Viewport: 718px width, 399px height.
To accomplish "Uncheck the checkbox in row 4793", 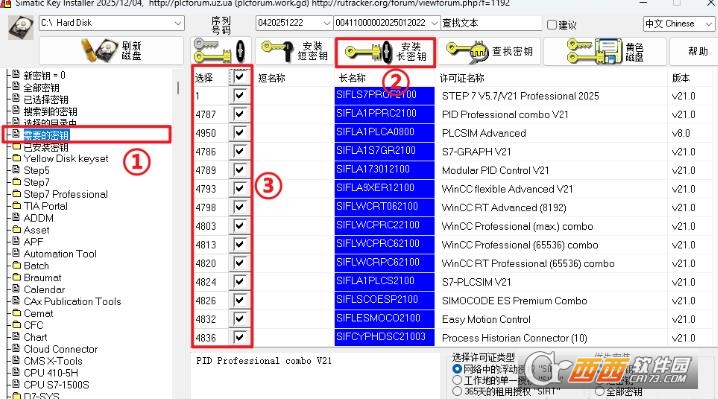I will point(239,188).
